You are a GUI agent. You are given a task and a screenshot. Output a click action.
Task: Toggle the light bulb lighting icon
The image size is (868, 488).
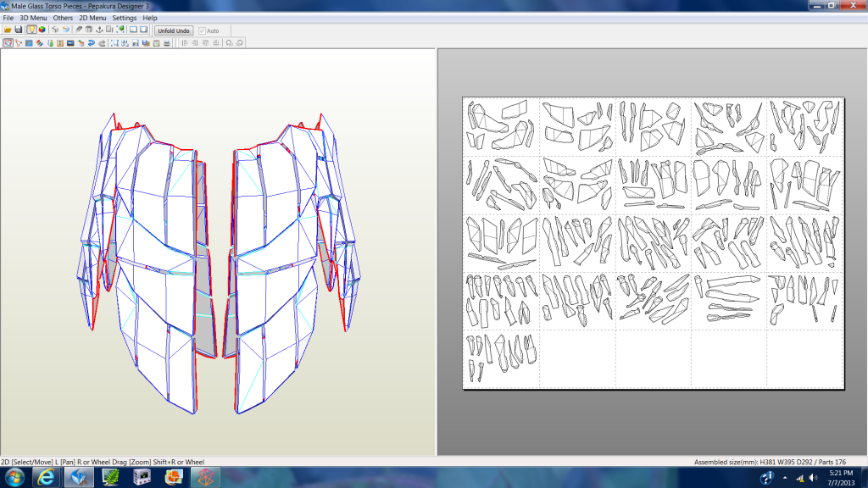point(31,30)
